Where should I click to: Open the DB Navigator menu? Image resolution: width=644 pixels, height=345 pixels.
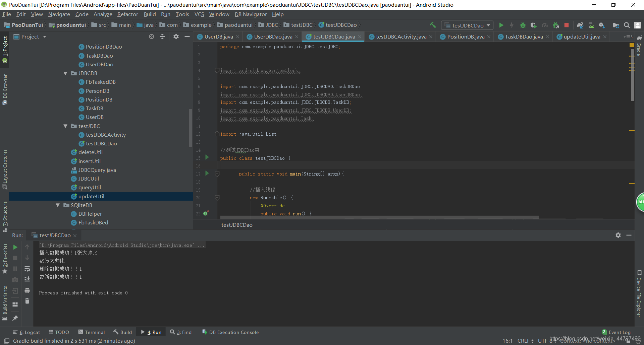click(x=251, y=14)
